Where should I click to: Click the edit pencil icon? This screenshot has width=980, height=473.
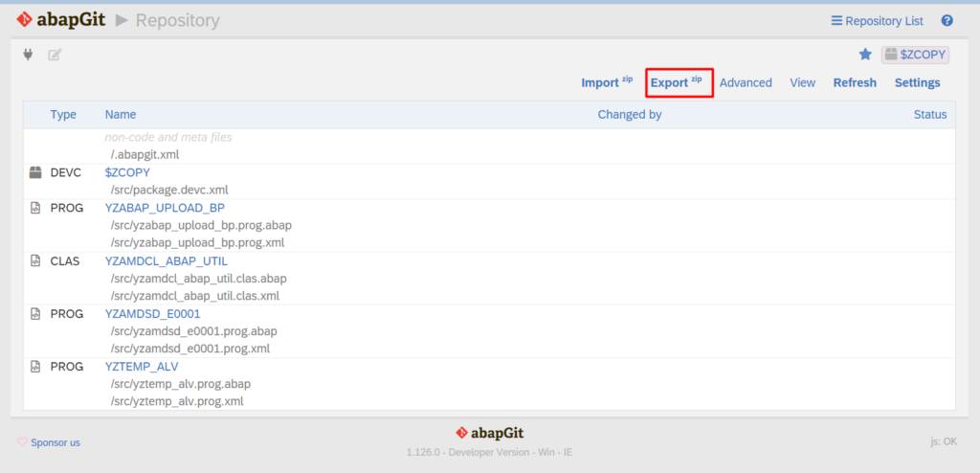(55, 55)
